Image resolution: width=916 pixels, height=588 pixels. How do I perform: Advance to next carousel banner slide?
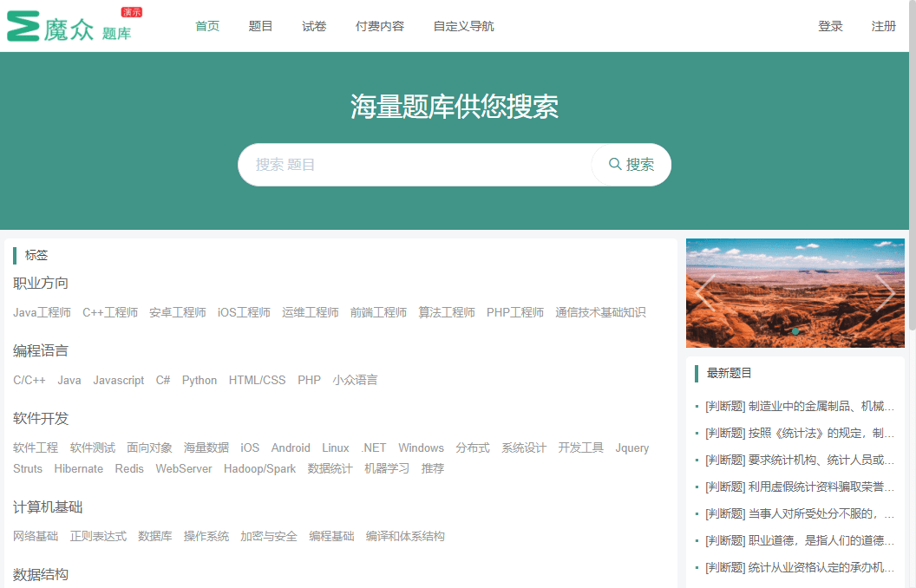(885, 292)
